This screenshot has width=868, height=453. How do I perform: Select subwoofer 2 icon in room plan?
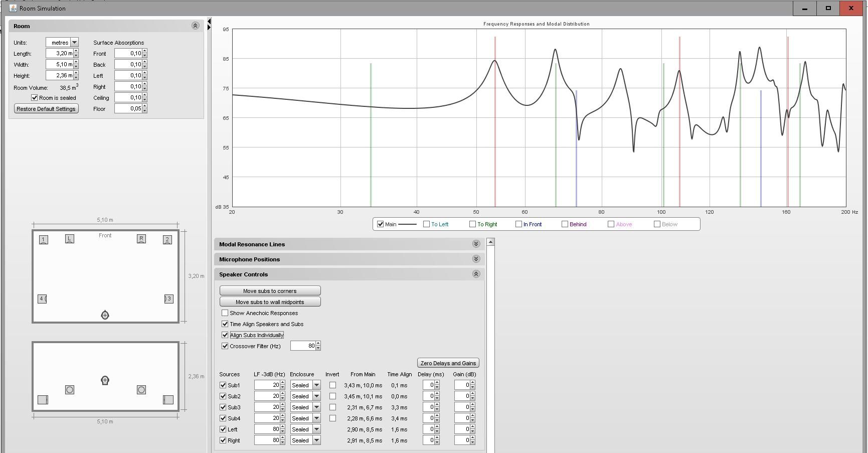(x=167, y=240)
